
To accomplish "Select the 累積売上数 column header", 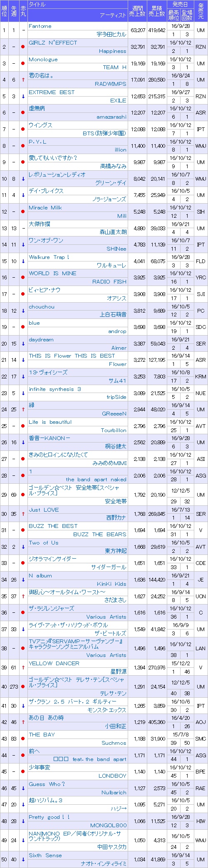I will coord(157,11).
